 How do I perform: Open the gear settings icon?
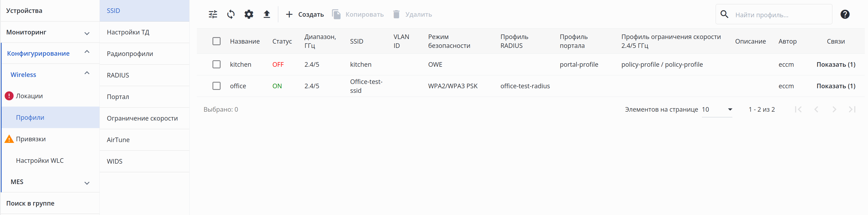tap(249, 15)
